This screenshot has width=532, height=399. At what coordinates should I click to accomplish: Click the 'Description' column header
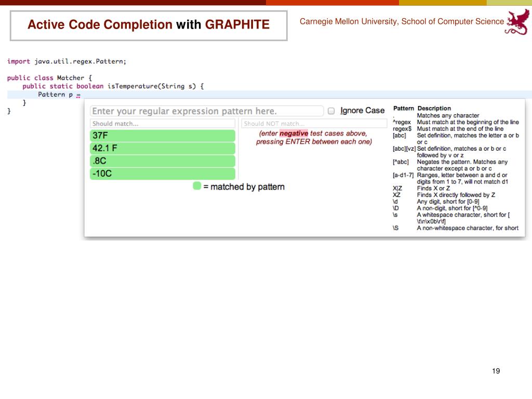coord(434,108)
